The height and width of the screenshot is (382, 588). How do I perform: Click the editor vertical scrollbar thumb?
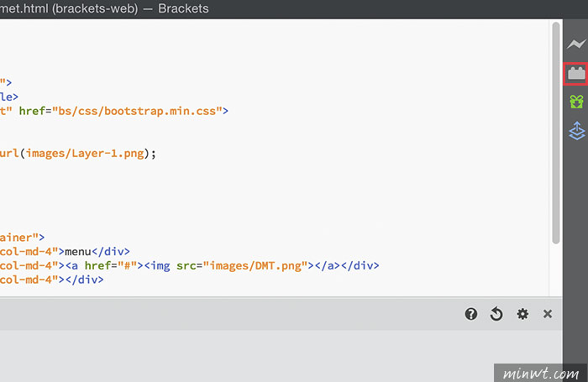coord(556,133)
